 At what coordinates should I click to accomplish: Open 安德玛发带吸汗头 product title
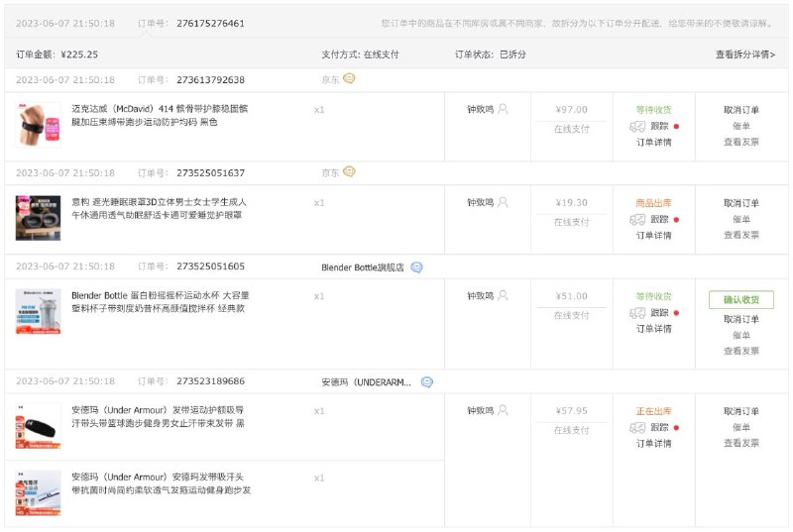(x=161, y=483)
